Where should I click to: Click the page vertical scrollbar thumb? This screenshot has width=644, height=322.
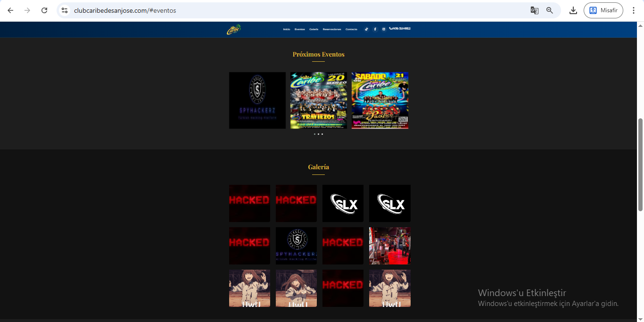click(640, 164)
